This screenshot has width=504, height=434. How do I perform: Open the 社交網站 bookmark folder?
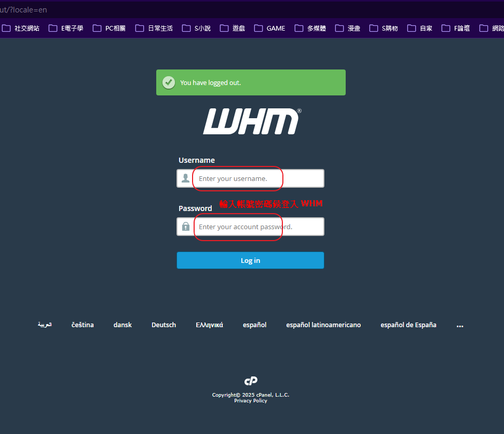click(21, 29)
